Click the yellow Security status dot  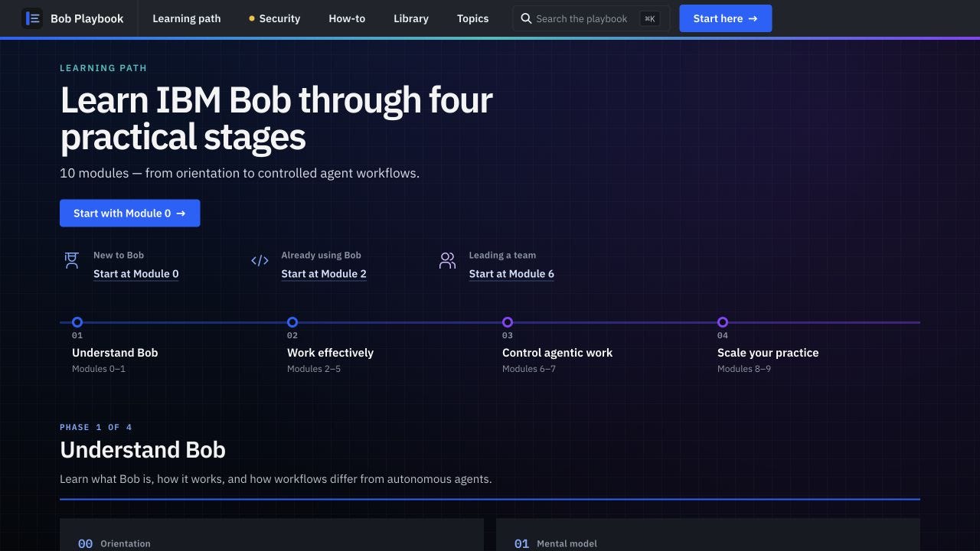point(252,18)
